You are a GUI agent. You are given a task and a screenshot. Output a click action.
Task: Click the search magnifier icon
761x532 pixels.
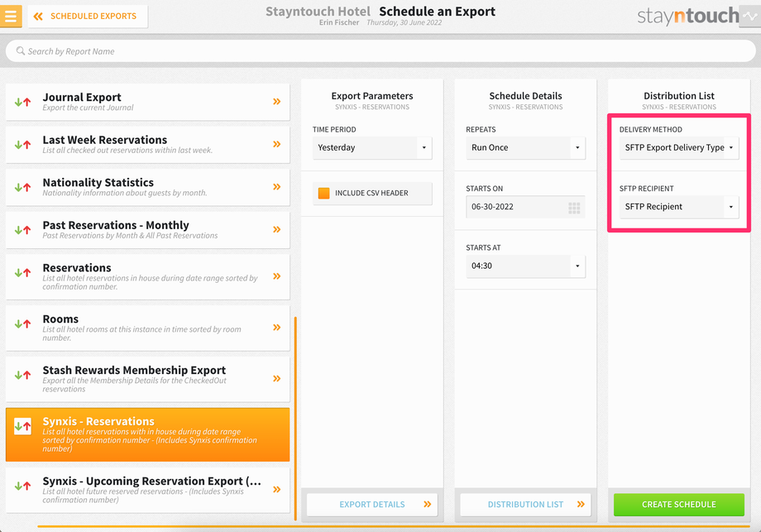coord(21,51)
